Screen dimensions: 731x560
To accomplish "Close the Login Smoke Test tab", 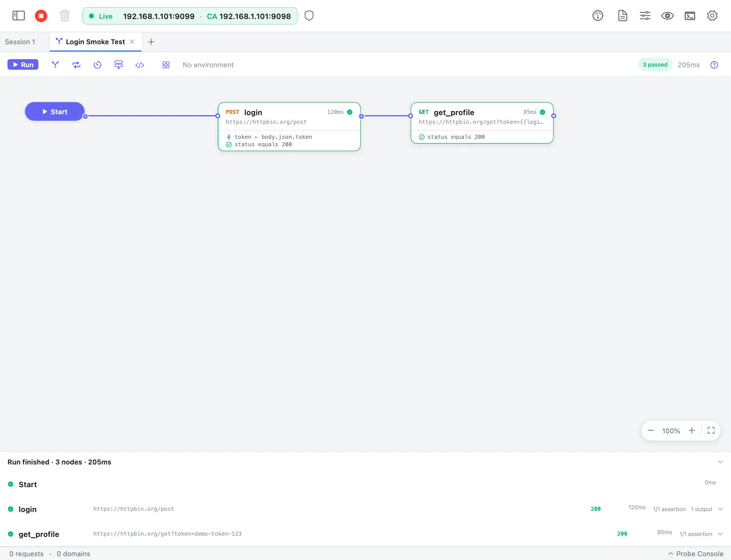I will [x=132, y=41].
